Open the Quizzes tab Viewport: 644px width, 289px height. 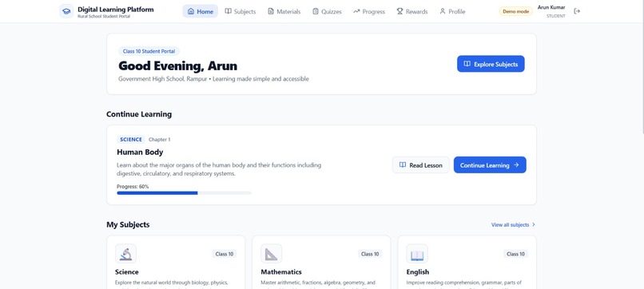[327, 11]
